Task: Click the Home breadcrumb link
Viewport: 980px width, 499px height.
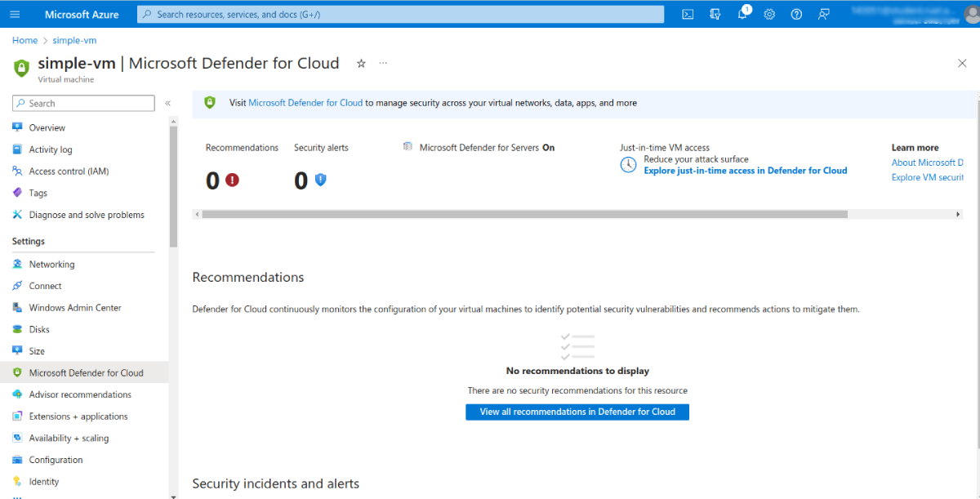Action: click(24, 40)
